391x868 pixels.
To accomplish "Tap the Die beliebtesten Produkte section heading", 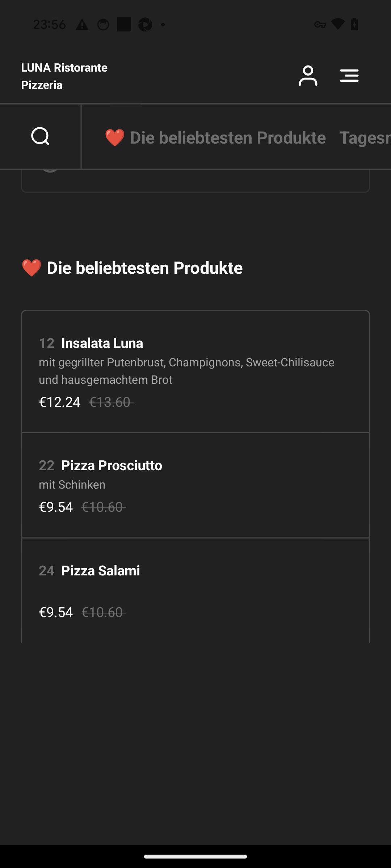I will [x=132, y=268].
